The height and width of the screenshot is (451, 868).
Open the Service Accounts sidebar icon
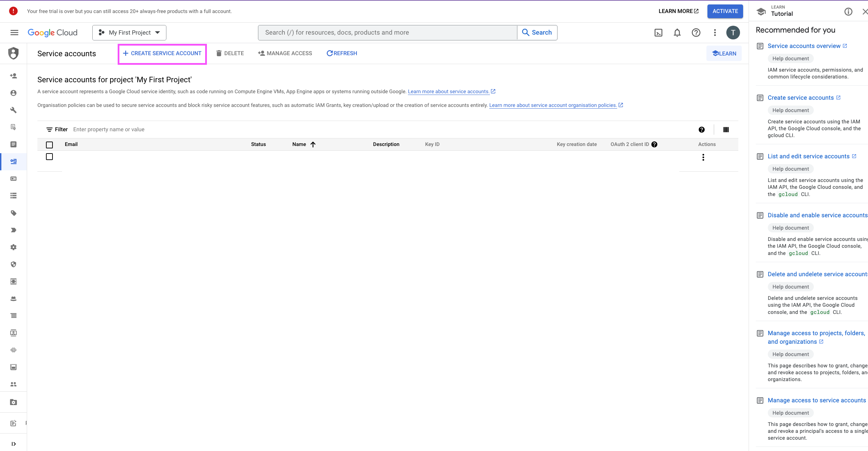(13, 161)
